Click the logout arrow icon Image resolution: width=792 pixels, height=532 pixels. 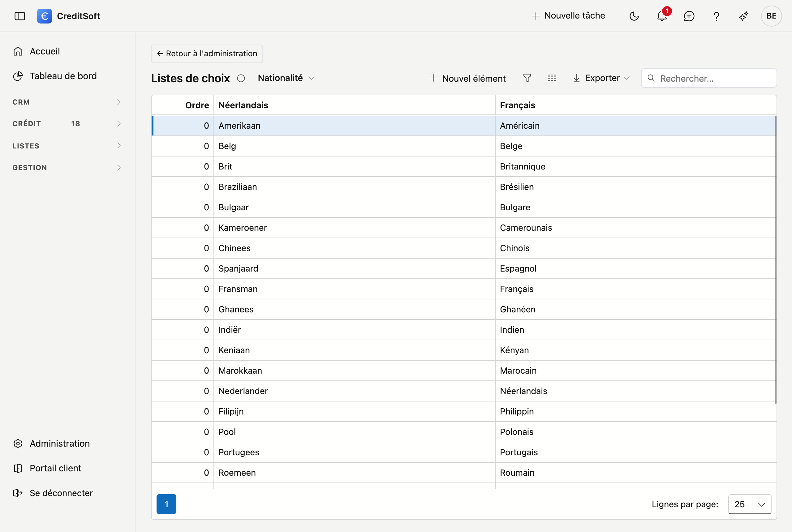click(x=18, y=493)
